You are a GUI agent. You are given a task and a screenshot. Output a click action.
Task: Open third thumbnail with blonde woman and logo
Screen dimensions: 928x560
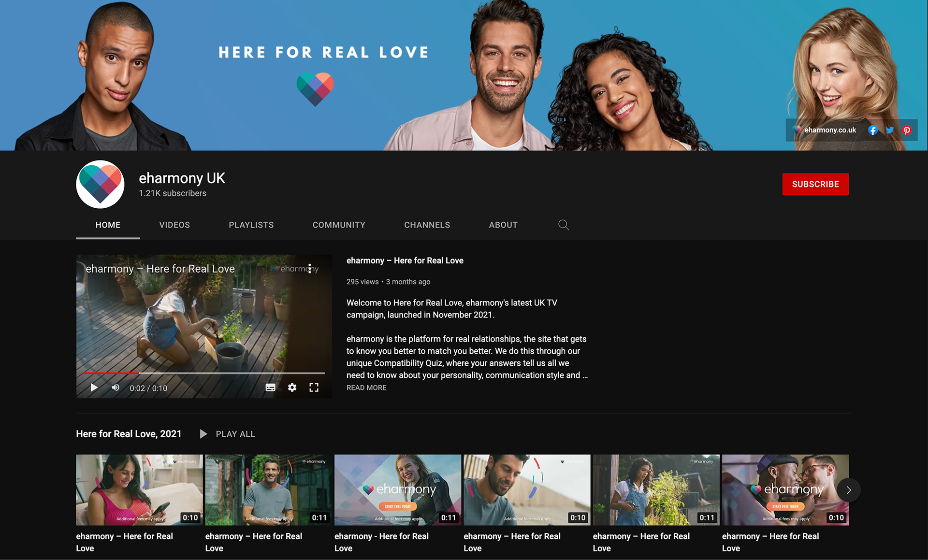click(x=398, y=489)
